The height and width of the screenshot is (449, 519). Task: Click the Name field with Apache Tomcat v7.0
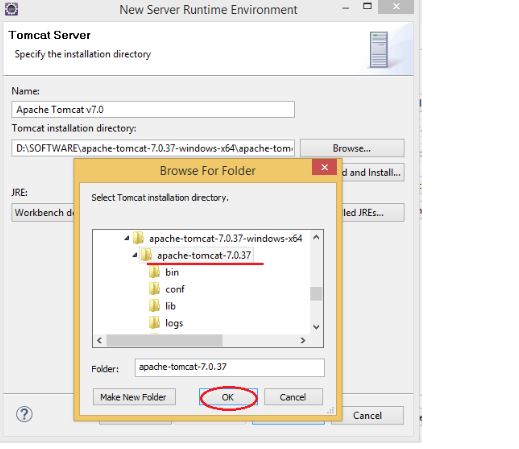click(x=153, y=110)
